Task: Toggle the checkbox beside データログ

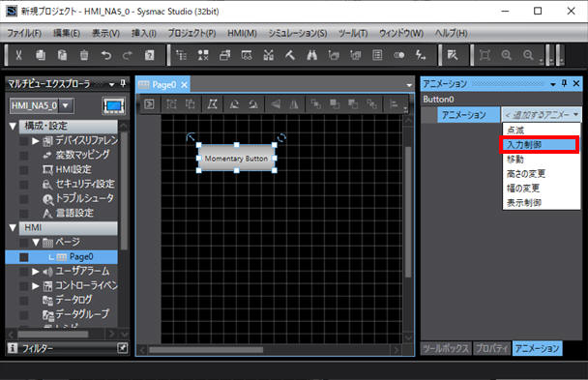Action: coord(23,301)
